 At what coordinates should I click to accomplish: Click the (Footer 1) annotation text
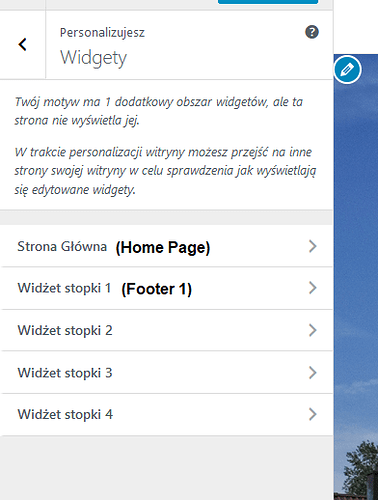coord(157,289)
